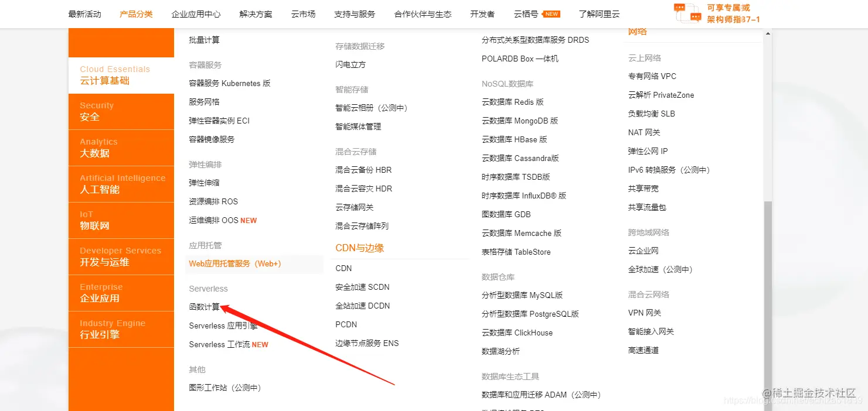Open 合作伙伴与生态 nav item
This screenshot has height=411, width=868.
[423, 14]
